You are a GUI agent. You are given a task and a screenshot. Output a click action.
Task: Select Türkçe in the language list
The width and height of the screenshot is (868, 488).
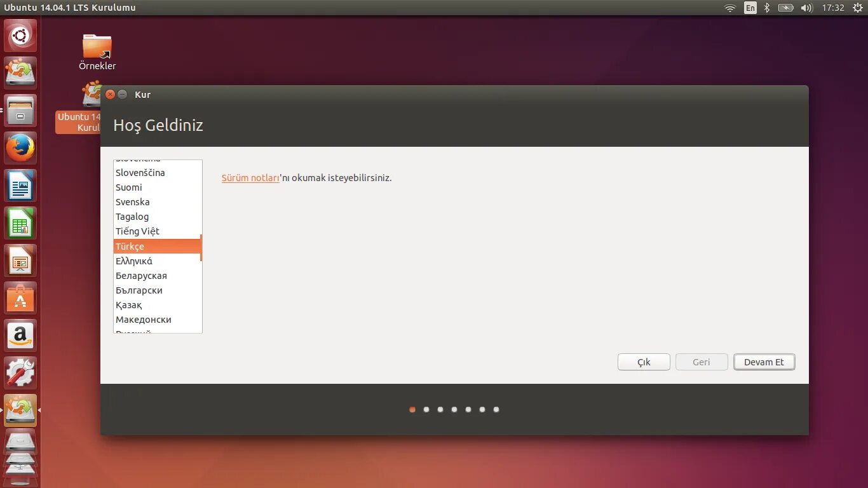(x=157, y=246)
